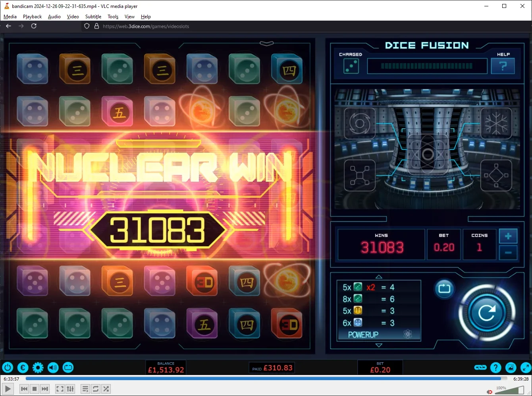Screen dimensions: 532x396
Task: Toggle game sound speaker icon
Action: click(x=53, y=368)
